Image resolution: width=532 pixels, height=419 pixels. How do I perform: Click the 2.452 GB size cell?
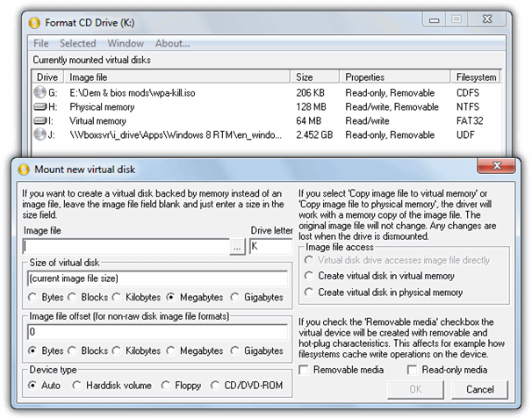[314, 134]
